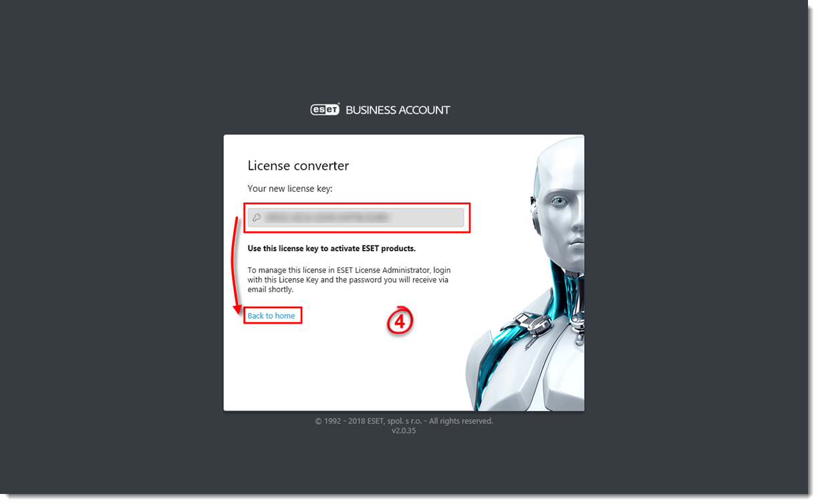Viewport: 818px width, 504px height.
Task: Click the key icon inside the license field
Action: pyautogui.click(x=257, y=217)
